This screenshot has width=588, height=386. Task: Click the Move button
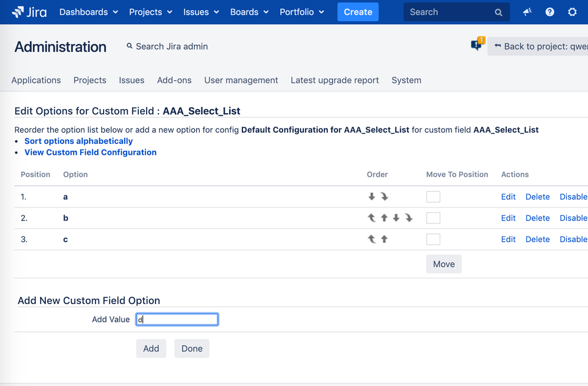click(444, 264)
